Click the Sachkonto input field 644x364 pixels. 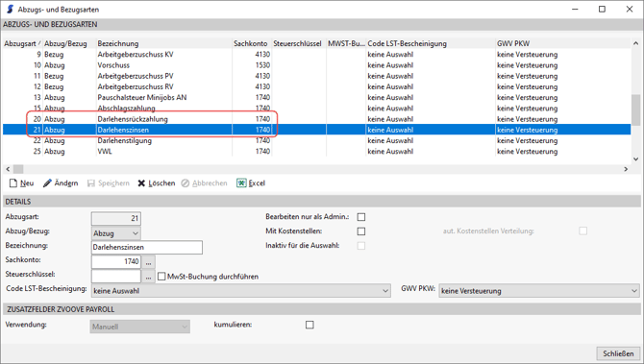[115, 262]
